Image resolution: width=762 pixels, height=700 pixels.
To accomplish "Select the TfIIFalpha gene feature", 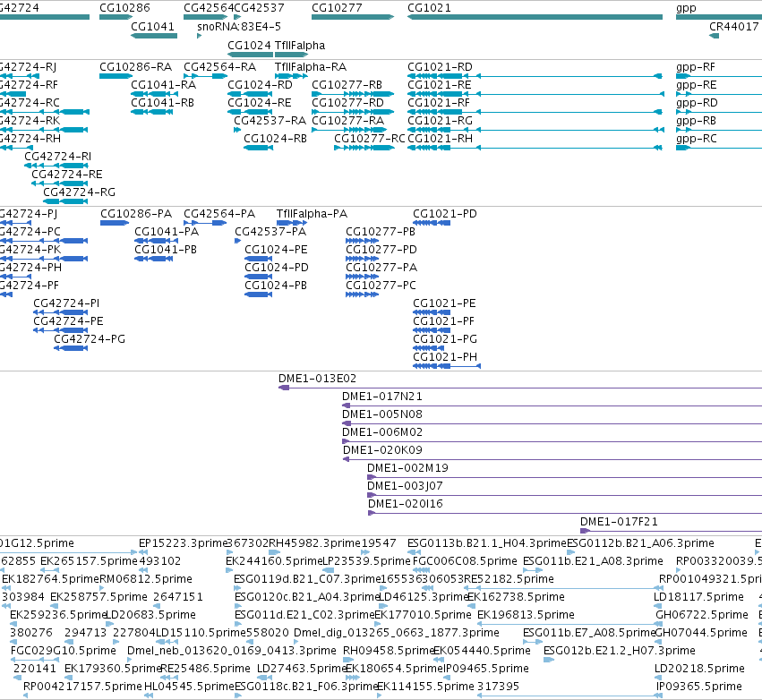I will coord(292,55).
